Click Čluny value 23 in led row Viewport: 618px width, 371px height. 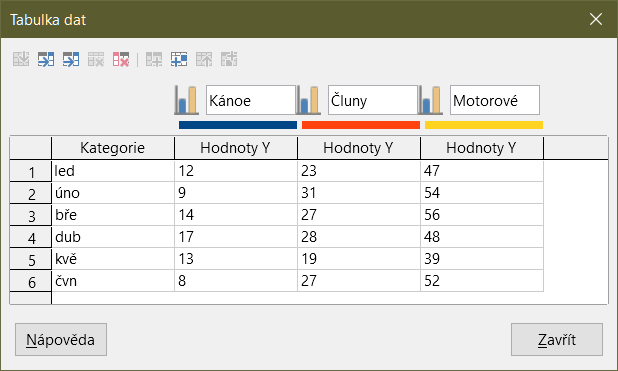[359, 171]
